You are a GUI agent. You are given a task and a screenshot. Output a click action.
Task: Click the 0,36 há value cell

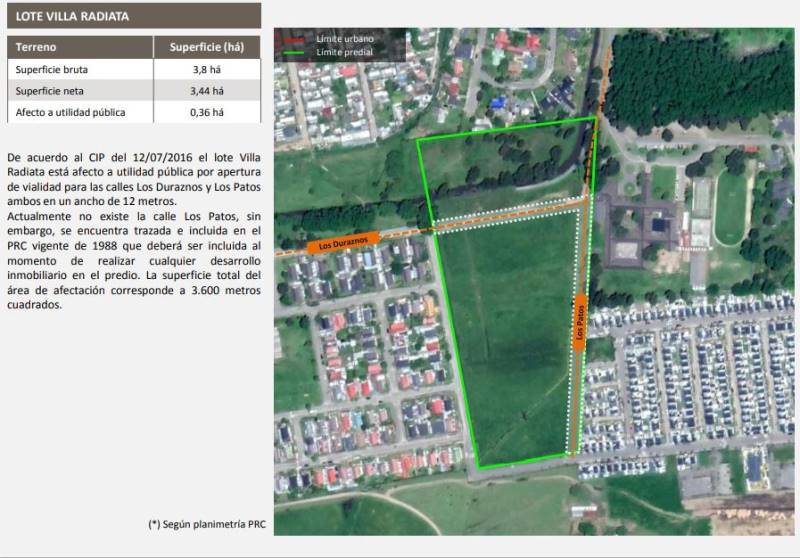point(207,112)
